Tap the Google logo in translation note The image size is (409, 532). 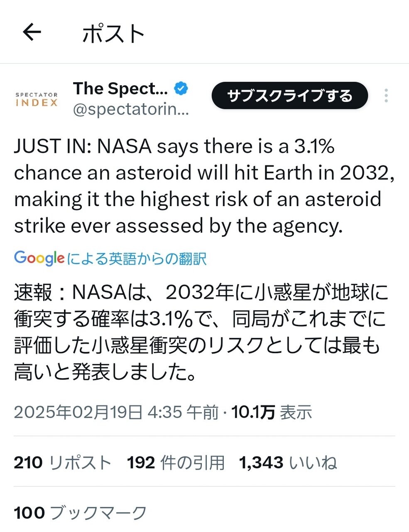tap(39, 258)
